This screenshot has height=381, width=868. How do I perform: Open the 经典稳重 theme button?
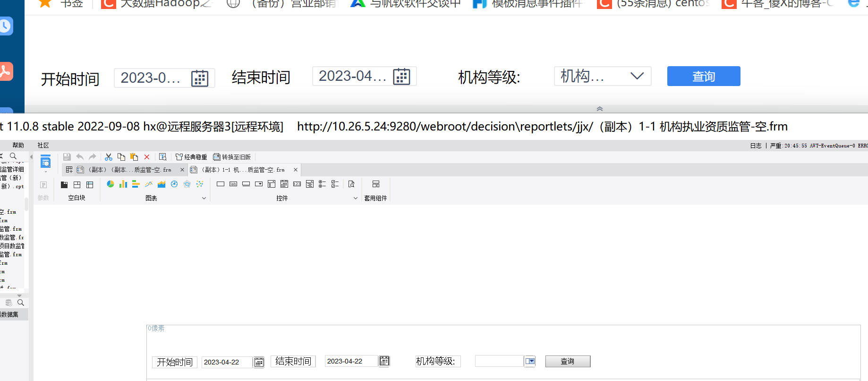[x=191, y=157]
